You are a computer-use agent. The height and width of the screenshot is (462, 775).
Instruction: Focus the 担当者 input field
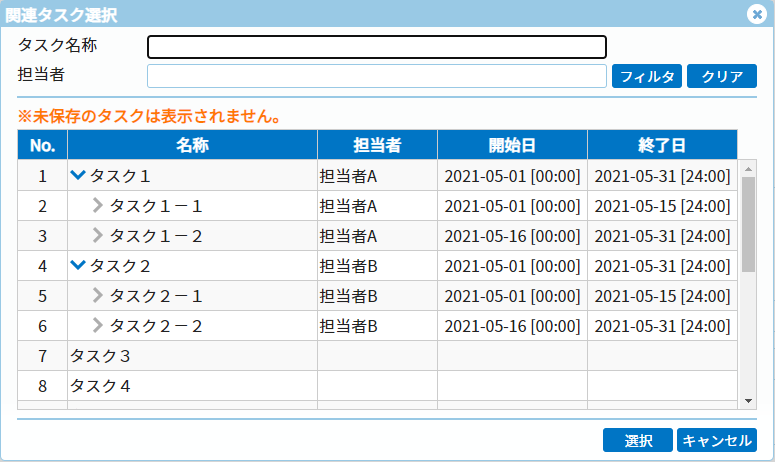pyautogui.click(x=376, y=76)
